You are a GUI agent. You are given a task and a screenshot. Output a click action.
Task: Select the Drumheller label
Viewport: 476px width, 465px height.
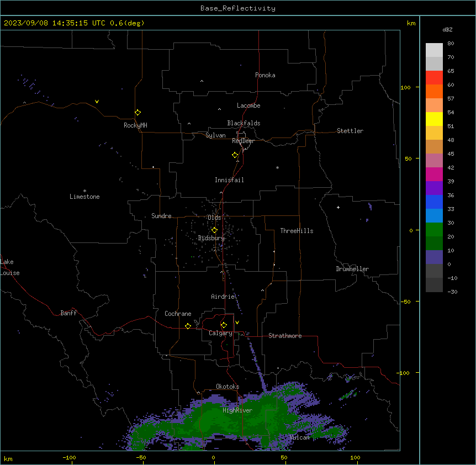point(352,269)
